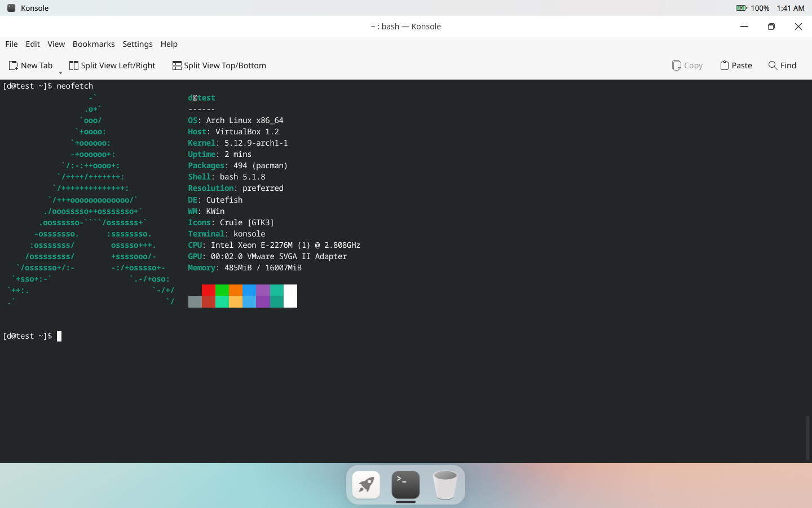Click the battery icon in top bar
This screenshot has width=812, height=508.
742,8
